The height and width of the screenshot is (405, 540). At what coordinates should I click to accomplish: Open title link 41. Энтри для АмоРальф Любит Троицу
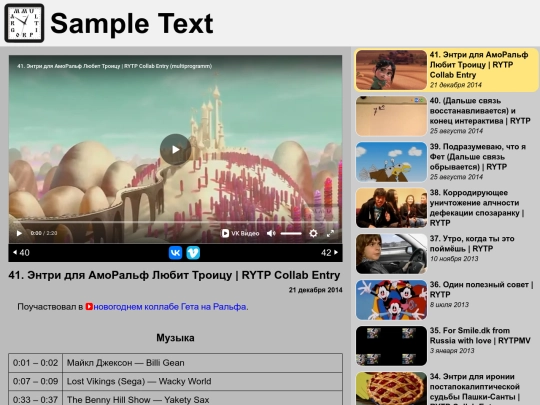click(x=479, y=65)
